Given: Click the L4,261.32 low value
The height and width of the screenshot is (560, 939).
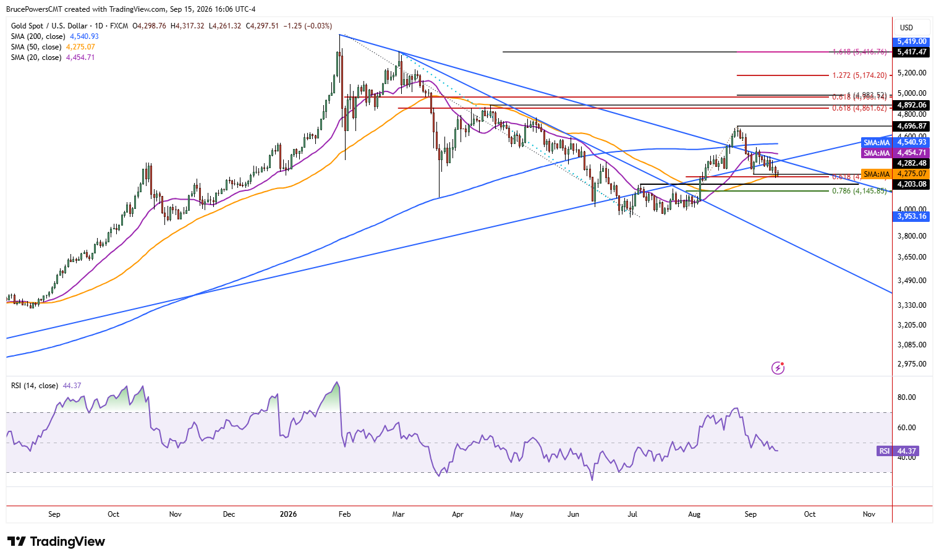Looking at the screenshot, I should 225,26.
